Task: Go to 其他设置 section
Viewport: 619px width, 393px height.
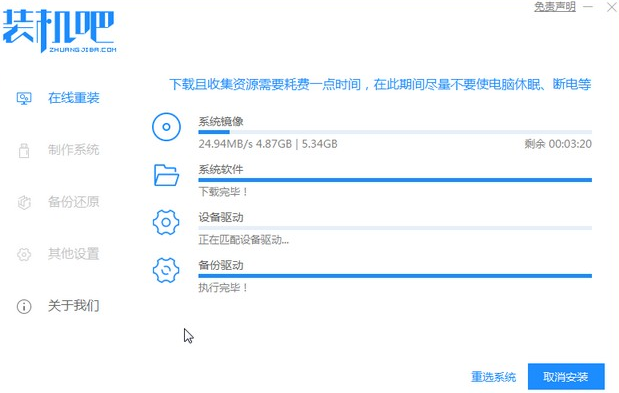Action: (x=73, y=254)
